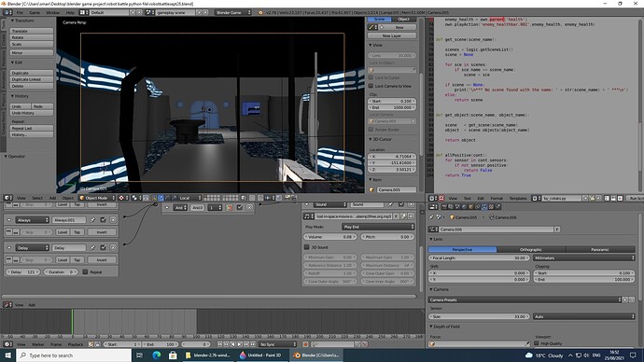Delete the Sound actuator with its X icon

[x=411, y=204]
